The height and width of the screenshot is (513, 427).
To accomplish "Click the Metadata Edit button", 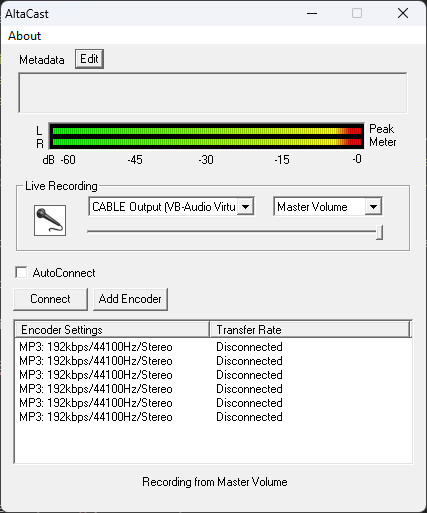I will point(89,59).
